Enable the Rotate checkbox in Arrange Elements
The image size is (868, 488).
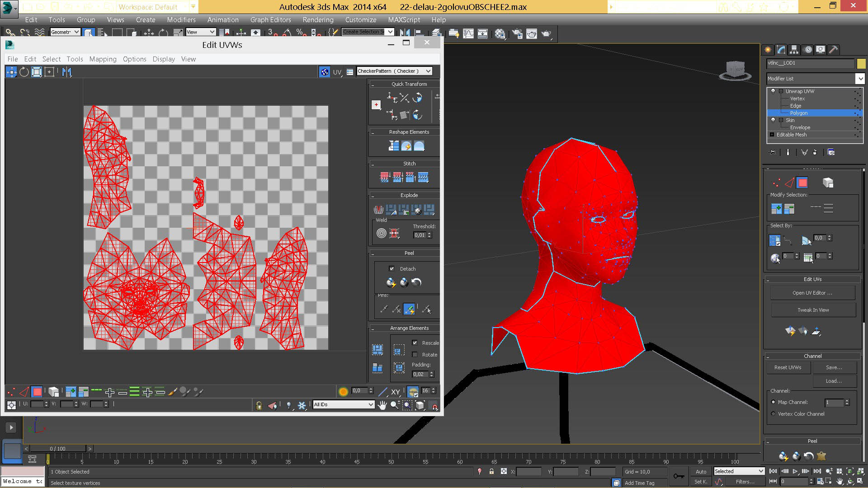click(x=415, y=355)
